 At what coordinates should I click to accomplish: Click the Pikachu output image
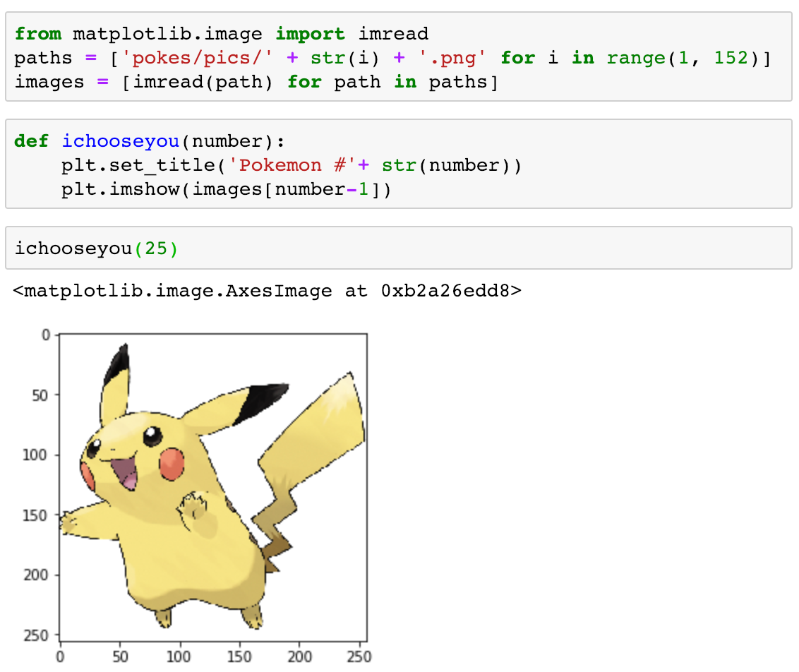point(213,488)
